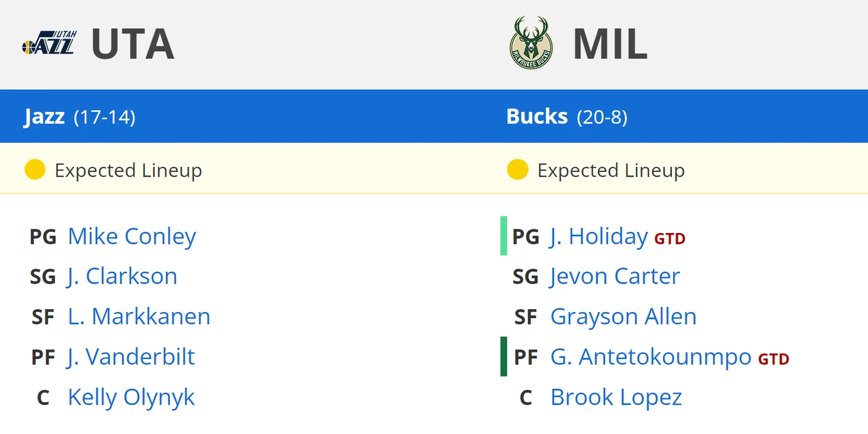868x434 pixels.
Task: Click the Milwaukee Bucks deer logo
Action: click(531, 43)
